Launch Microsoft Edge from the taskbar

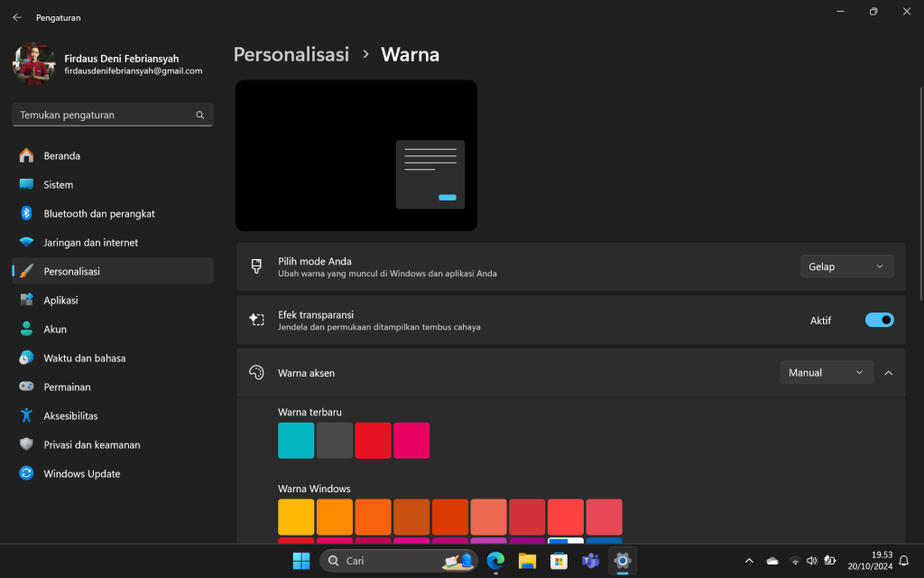(x=495, y=560)
